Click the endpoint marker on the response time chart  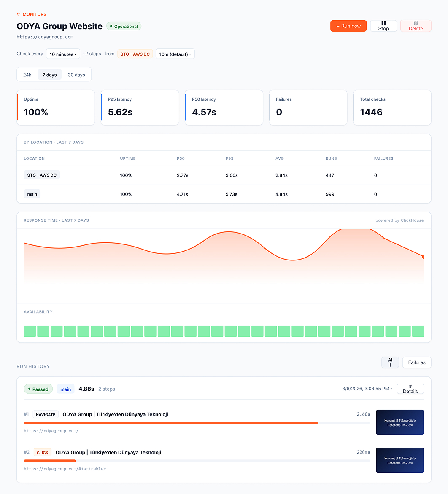click(423, 257)
